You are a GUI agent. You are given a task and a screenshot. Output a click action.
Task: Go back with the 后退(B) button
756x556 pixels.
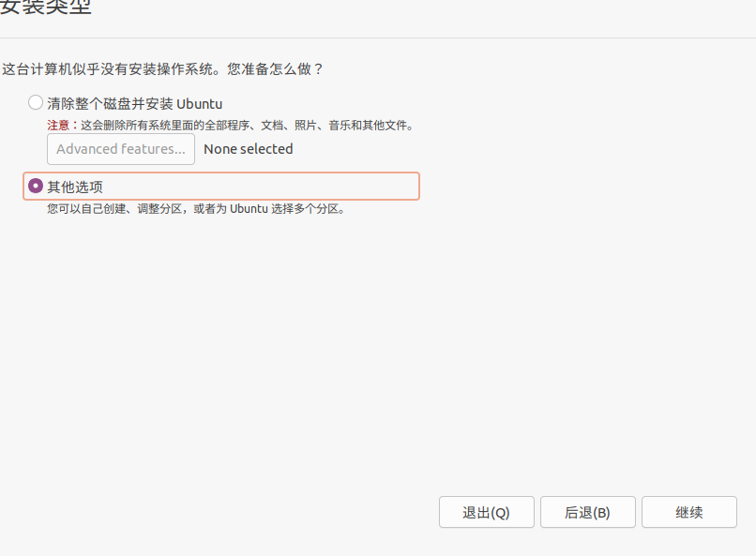point(588,512)
